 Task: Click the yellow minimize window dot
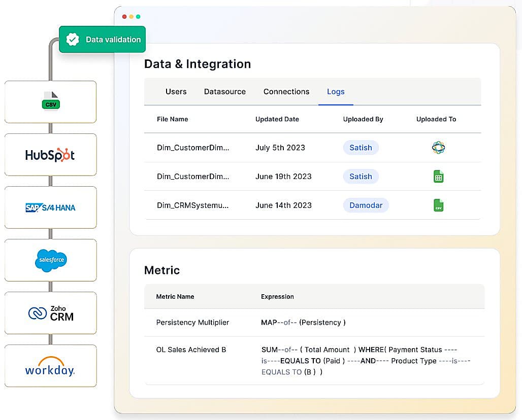(x=131, y=17)
